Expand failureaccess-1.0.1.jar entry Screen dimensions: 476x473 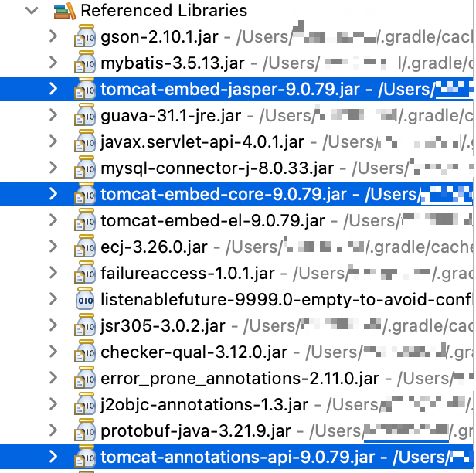(53, 273)
